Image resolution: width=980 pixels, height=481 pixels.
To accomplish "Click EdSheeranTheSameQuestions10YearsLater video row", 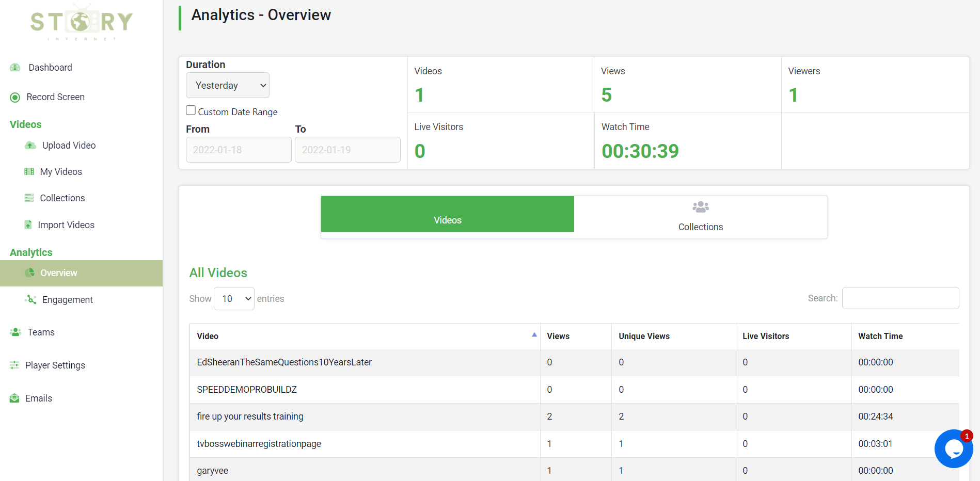I will tap(574, 362).
